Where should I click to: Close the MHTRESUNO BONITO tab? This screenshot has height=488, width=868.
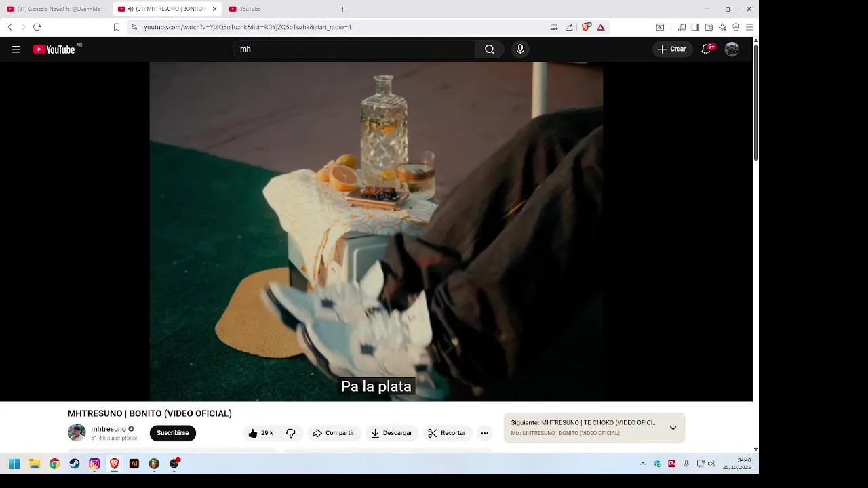click(214, 9)
